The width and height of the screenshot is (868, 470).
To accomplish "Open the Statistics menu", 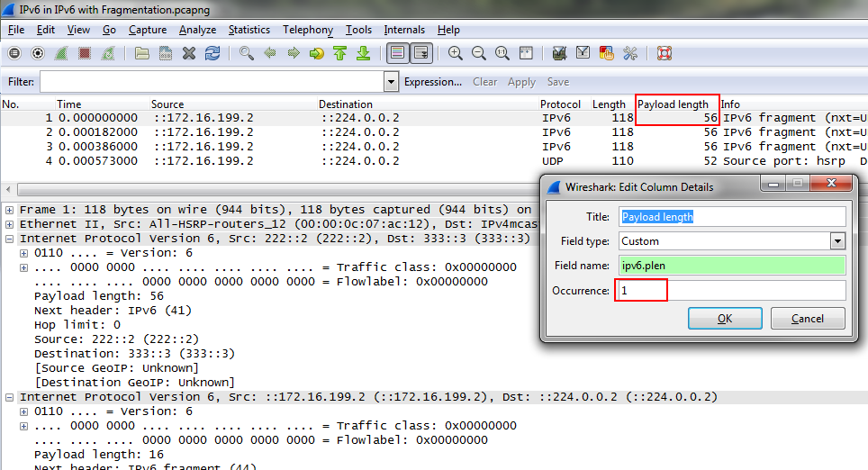I will 249,30.
